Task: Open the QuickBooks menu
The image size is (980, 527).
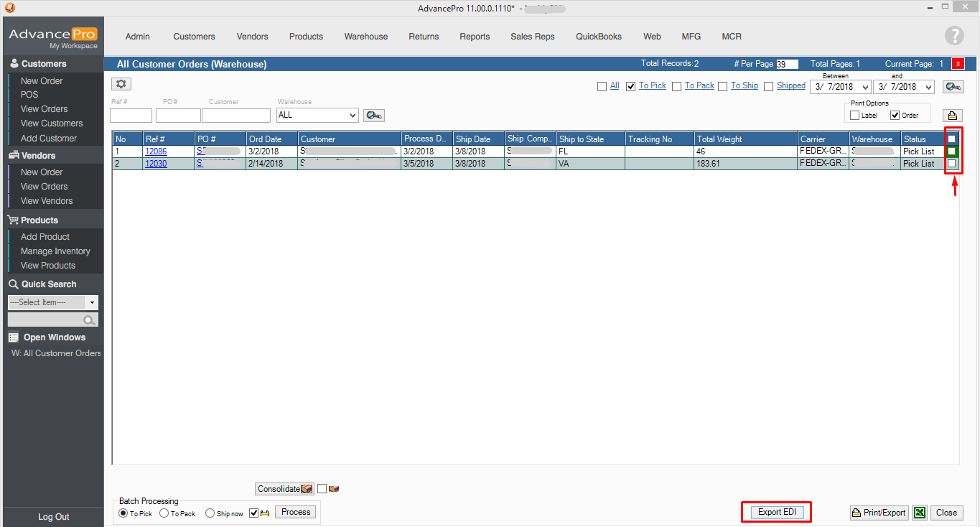Action: 598,36
